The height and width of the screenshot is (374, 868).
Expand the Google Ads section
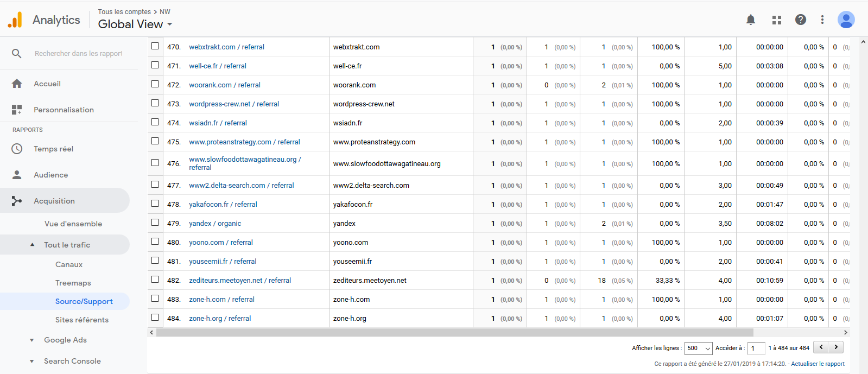(32, 340)
